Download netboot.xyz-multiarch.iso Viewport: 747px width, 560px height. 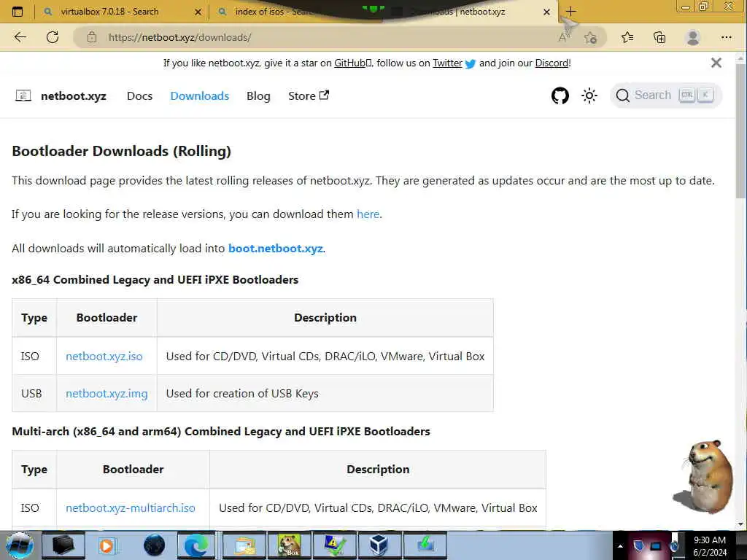[131, 508]
